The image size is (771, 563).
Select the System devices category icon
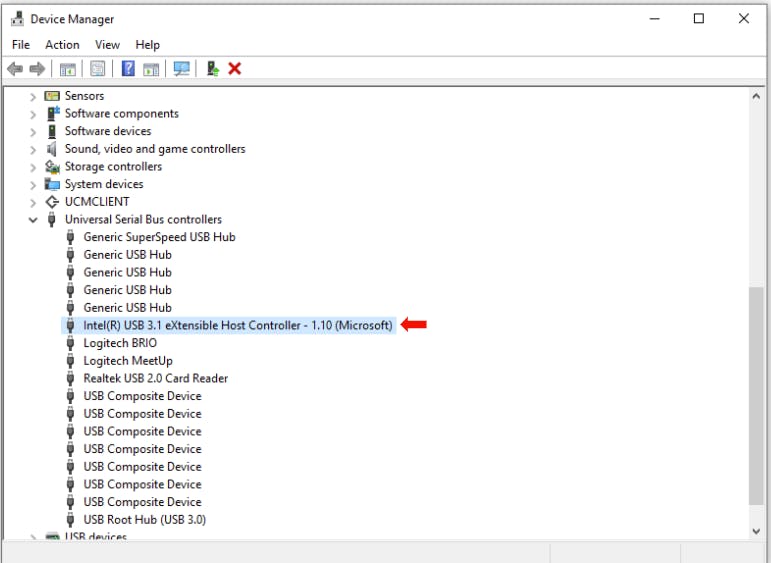[x=52, y=184]
